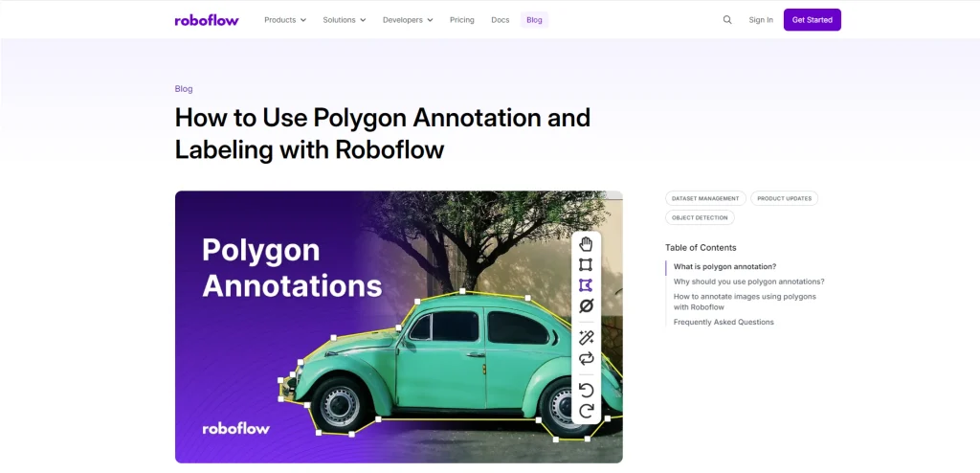The image size is (980, 473).
Task: Click the magic wand label assist icon
Action: pyautogui.click(x=586, y=338)
